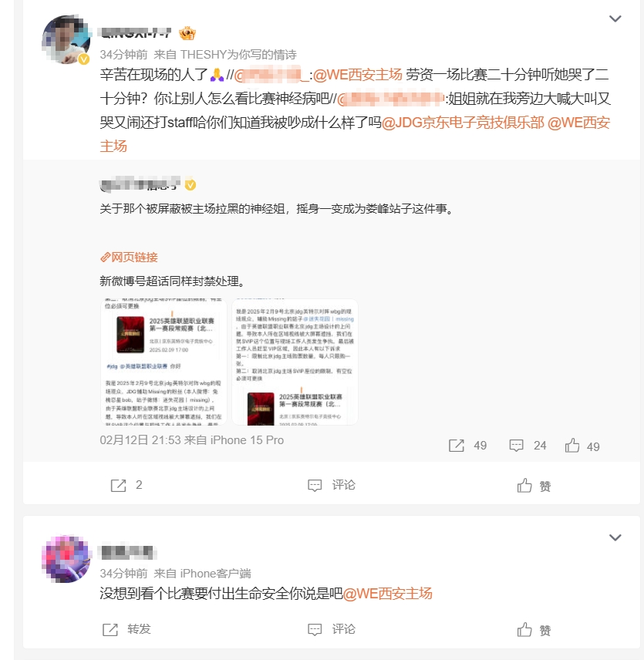The image size is (644, 660).
Task: Click the @WE西安主场 mention in the second post
Action: tap(388, 594)
